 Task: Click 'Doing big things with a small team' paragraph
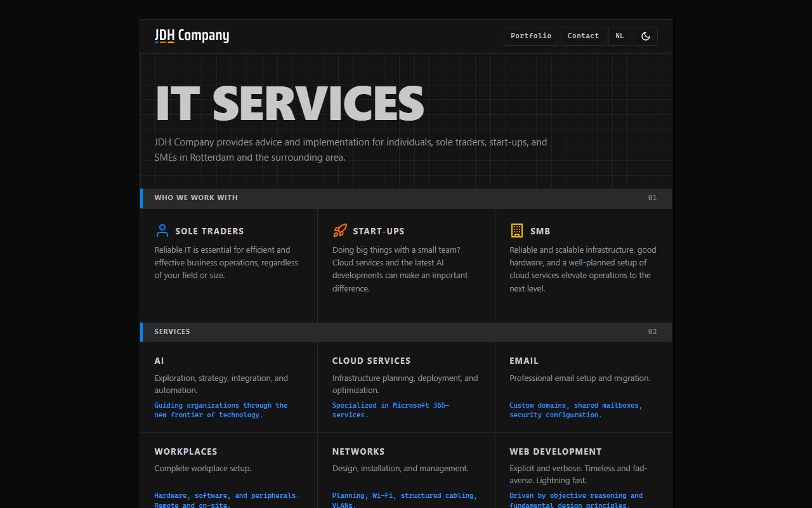pos(400,269)
